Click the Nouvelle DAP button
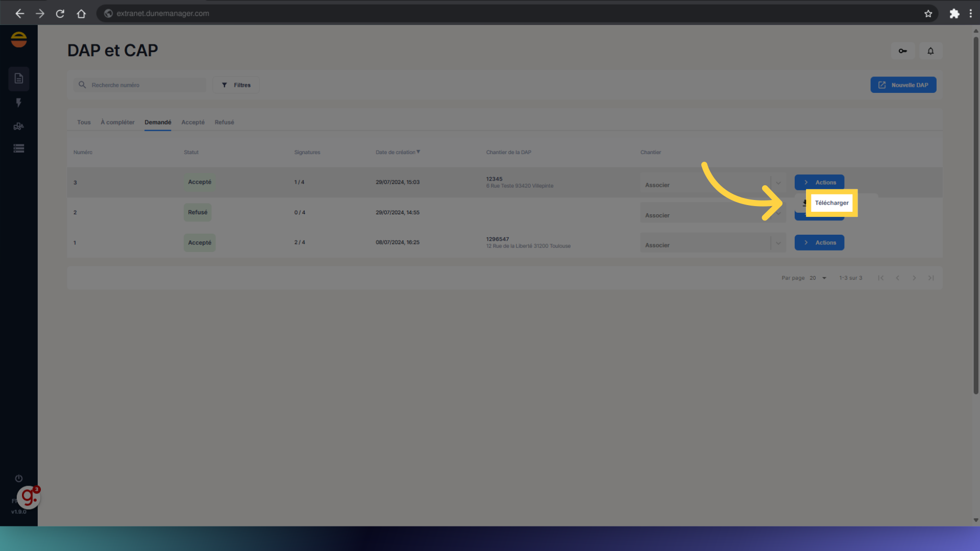The width and height of the screenshot is (980, 551). pos(903,85)
